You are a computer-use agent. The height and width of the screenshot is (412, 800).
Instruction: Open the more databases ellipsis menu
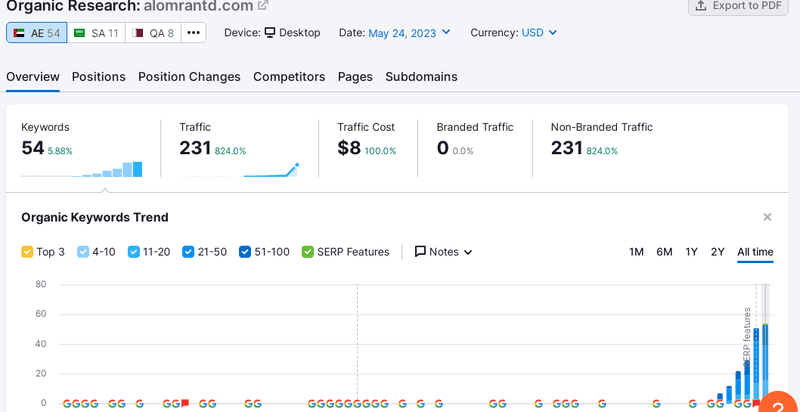194,33
